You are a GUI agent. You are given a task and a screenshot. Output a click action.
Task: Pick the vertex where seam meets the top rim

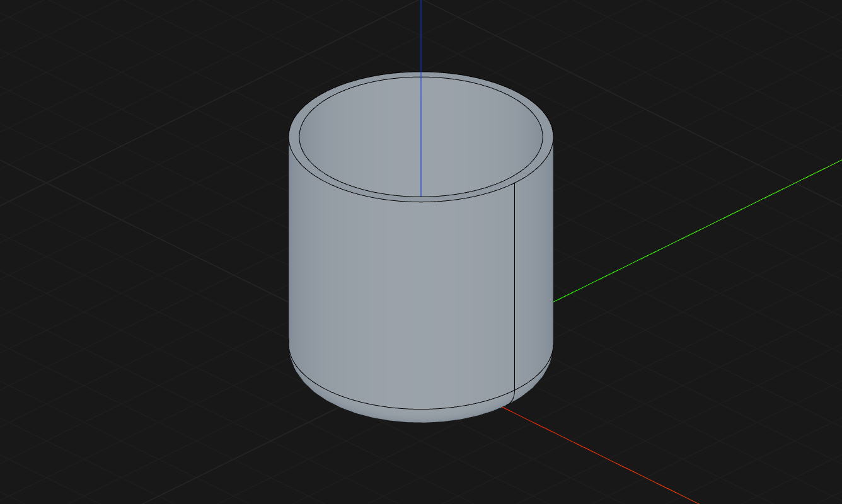coord(516,183)
